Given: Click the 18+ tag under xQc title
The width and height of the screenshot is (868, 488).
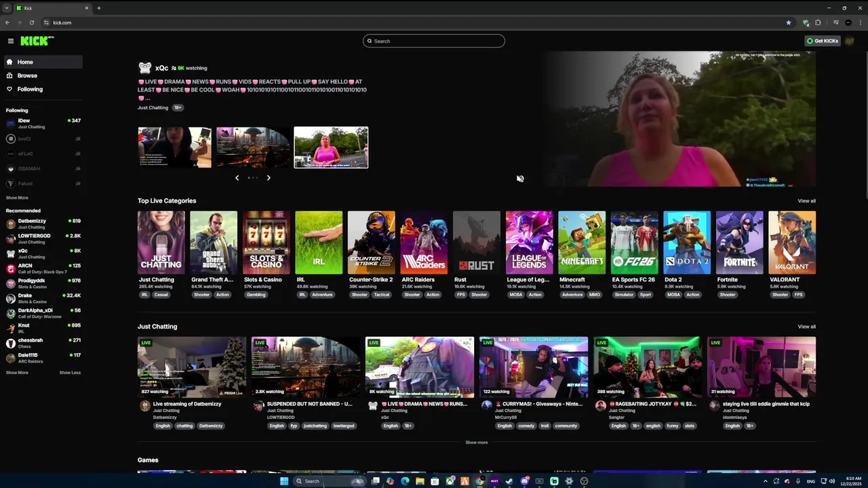Looking at the screenshot, I should (178, 108).
